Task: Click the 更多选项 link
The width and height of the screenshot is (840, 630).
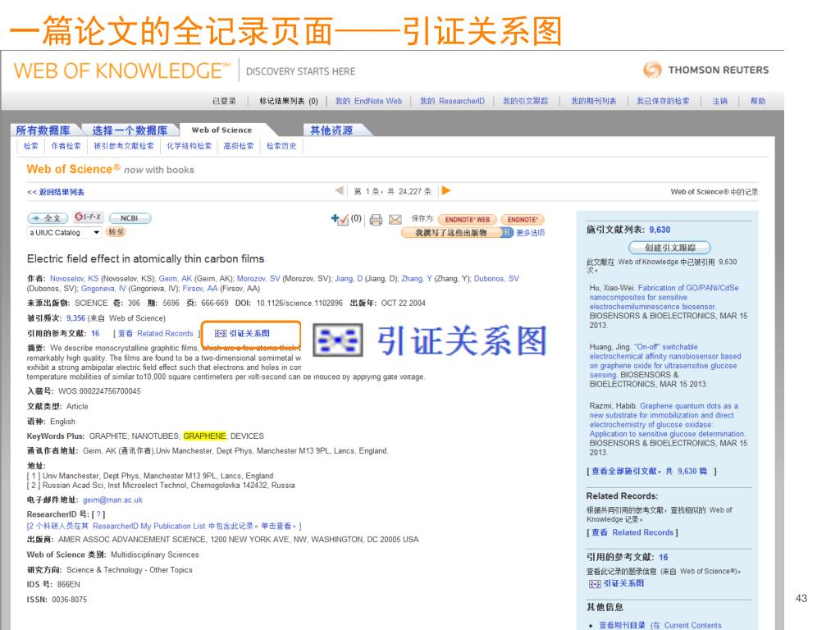Action: 531,232
